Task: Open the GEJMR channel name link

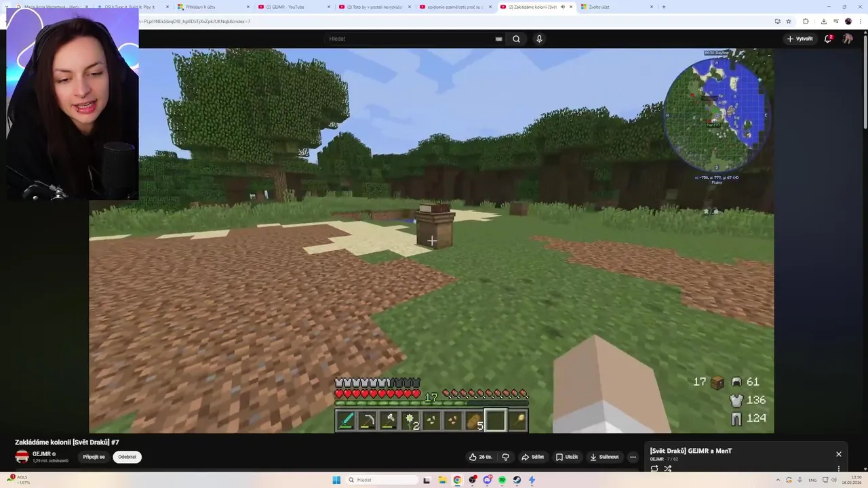Action: (x=42, y=454)
